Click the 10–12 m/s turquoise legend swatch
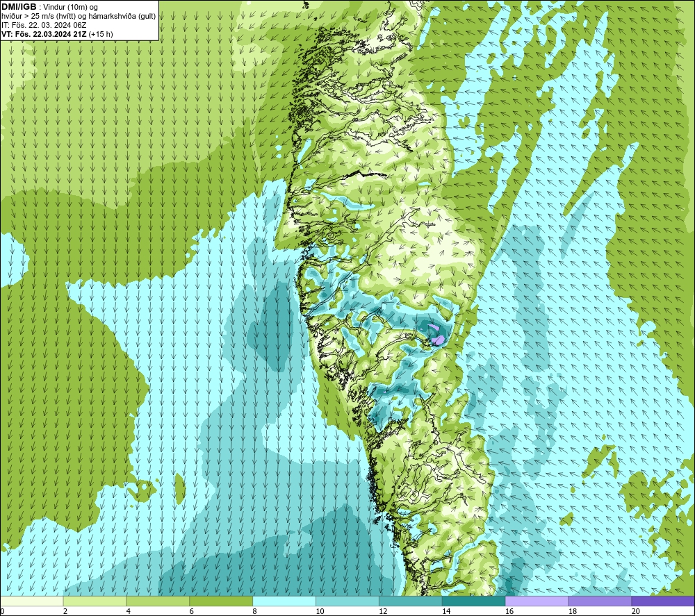Screen dimensions: 695x616 coord(347,601)
